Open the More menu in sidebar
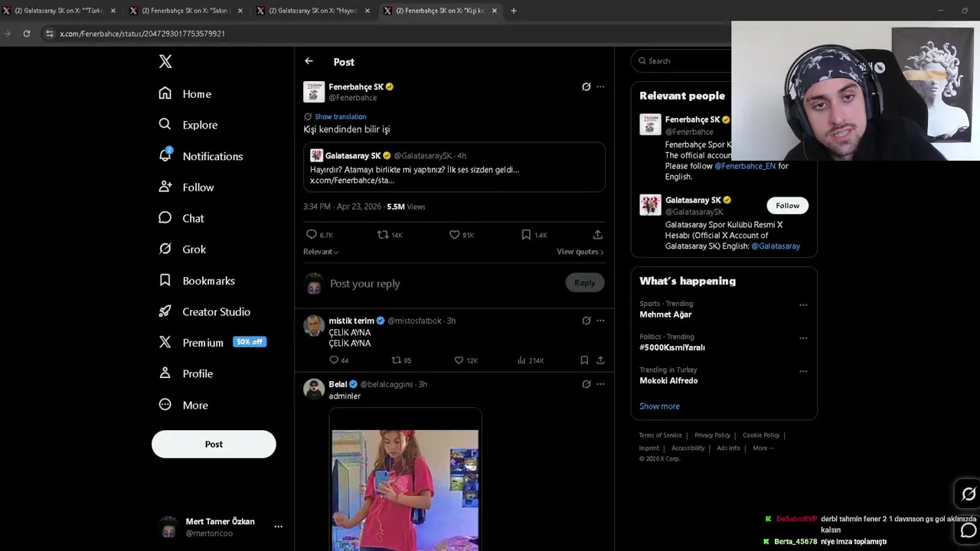This screenshot has height=551, width=980. coord(183,405)
